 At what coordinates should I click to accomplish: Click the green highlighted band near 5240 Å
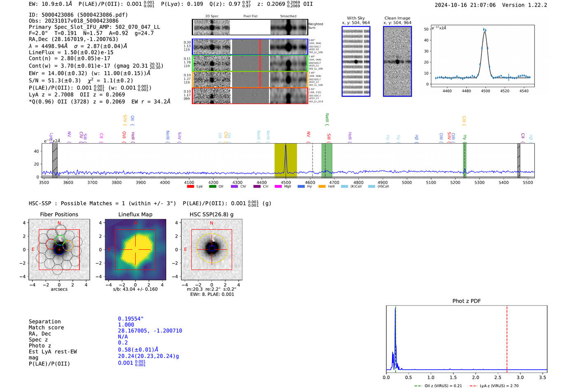(465, 160)
